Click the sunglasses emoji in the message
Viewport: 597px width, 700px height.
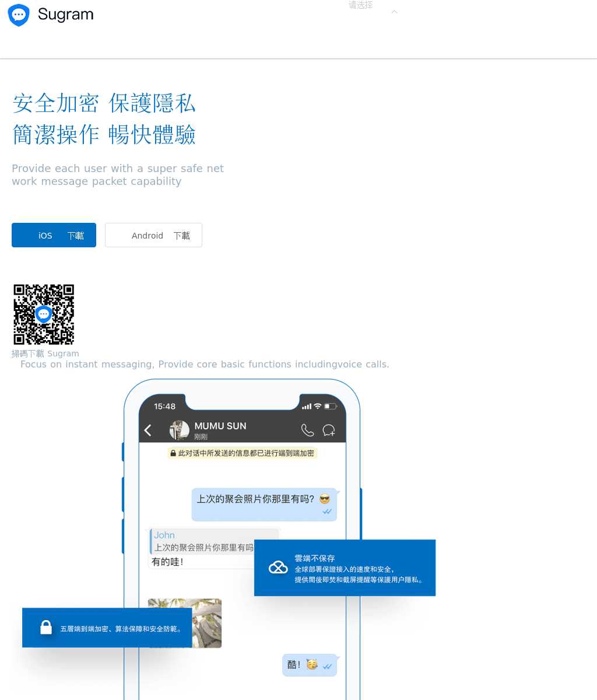[325, 499]
